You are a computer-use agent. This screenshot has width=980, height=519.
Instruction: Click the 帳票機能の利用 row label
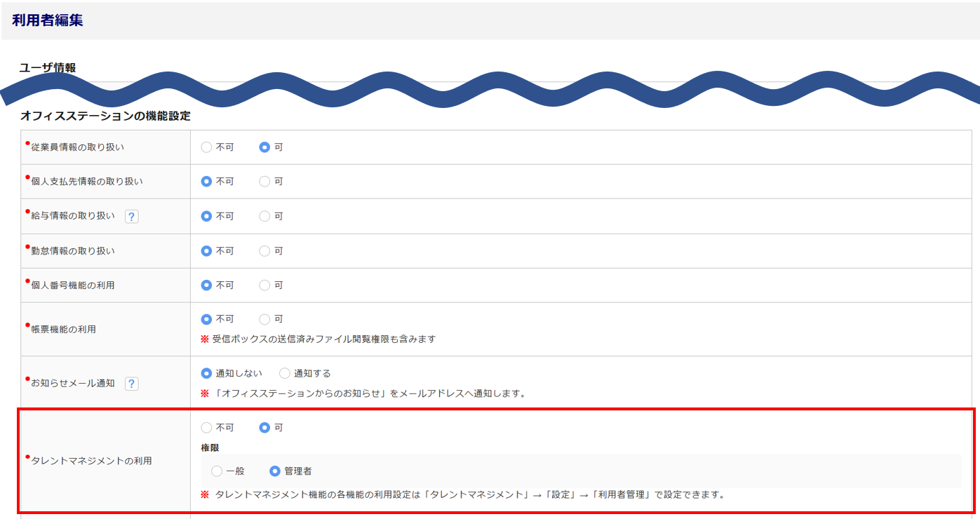click(x=64, y=329)
